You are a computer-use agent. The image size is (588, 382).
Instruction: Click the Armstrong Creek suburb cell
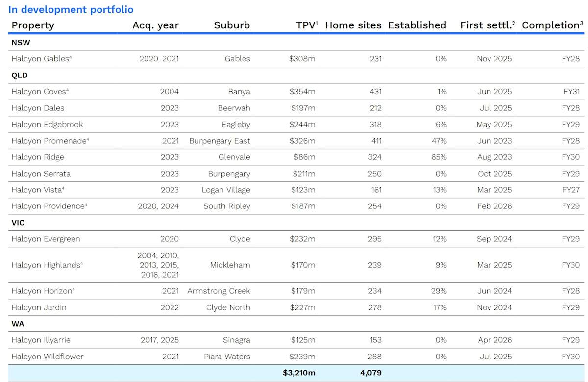point(219,291)
